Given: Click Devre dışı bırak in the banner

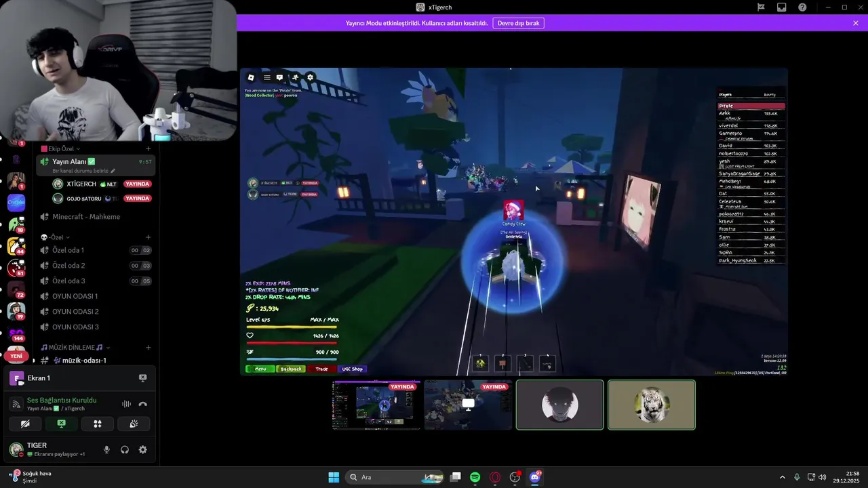Looking at the screenshot, I should tap(518, 23).
